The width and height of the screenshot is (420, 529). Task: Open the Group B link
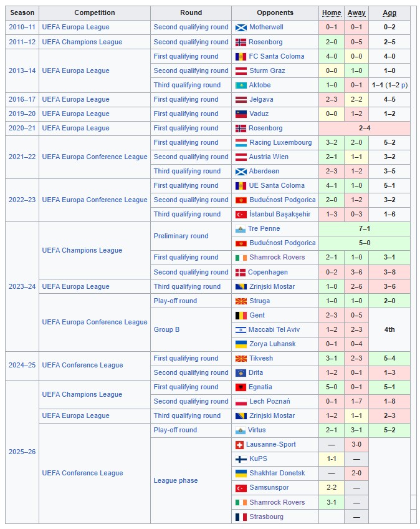coord(166,329)
